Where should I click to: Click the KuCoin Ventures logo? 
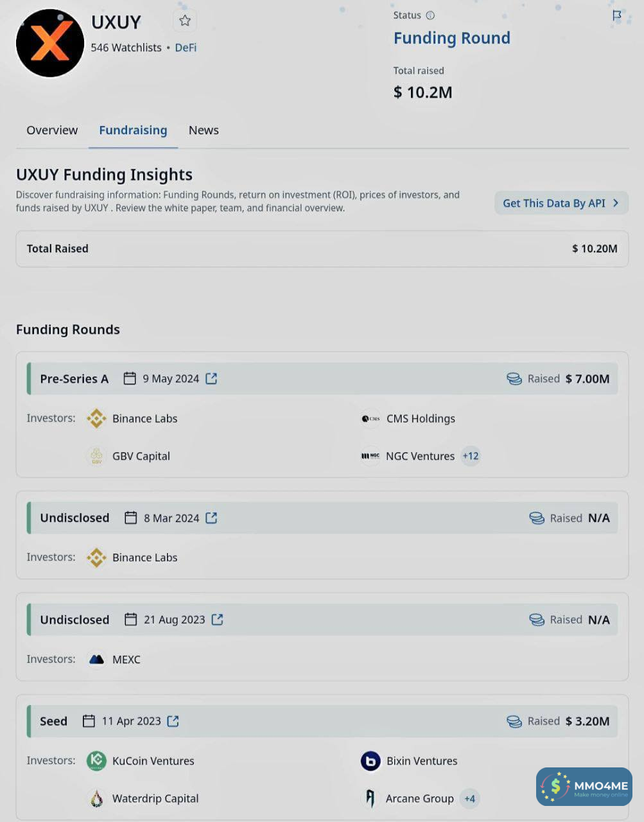(x=96, y=761)
